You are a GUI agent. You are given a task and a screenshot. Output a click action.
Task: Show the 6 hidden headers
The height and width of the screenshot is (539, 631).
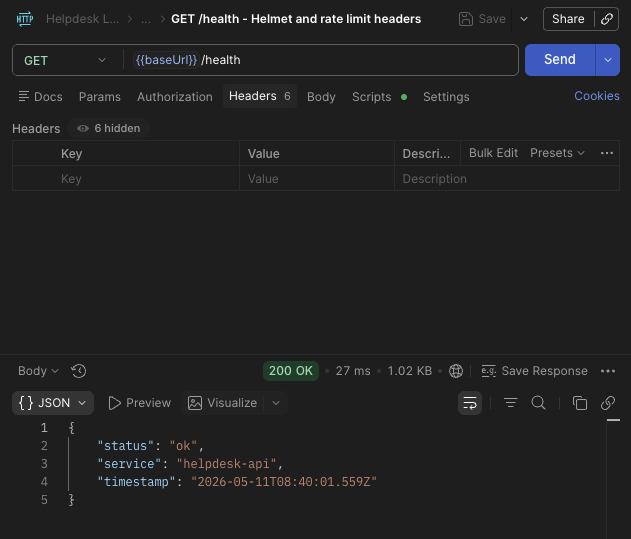click(109, 128)
